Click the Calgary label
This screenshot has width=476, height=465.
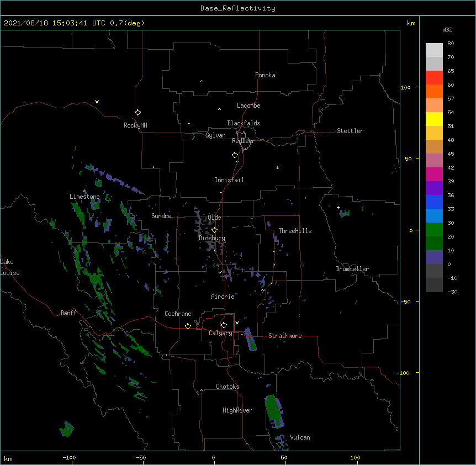pyautogui.click(x=220, y=333)
